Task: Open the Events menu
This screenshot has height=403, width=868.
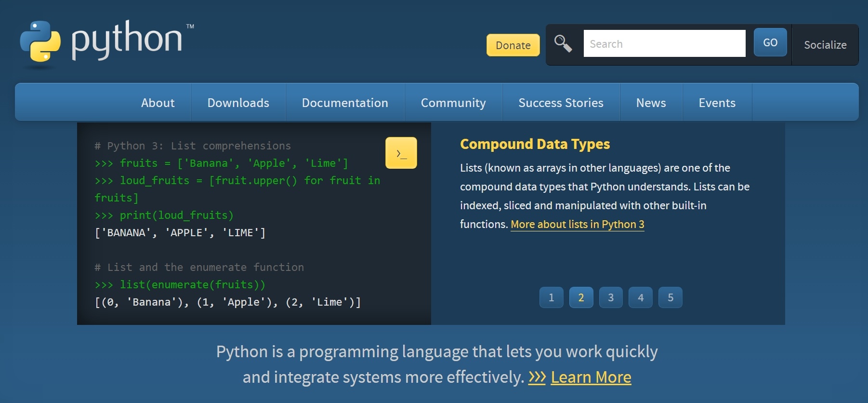Action: [717, 103]
